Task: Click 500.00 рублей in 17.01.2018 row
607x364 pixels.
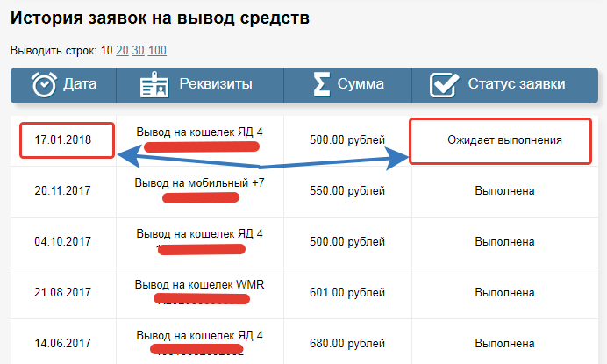Action: point(347,139)
